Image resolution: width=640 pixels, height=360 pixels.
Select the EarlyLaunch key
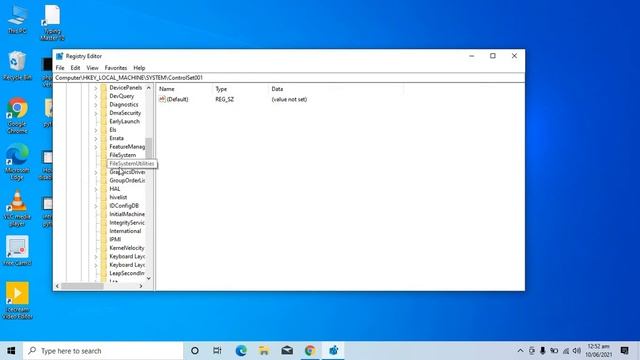point(124,121)
